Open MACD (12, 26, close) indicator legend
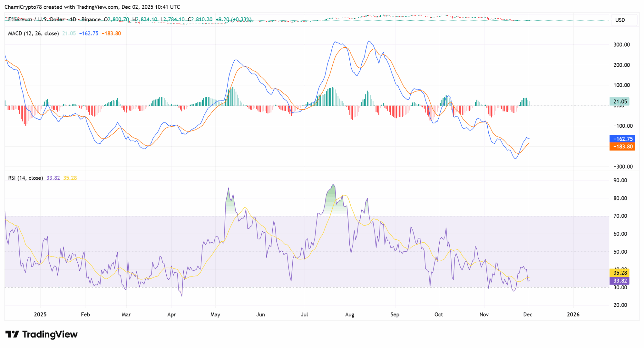This screenshot has width=644, height=348. click(33, 33)
